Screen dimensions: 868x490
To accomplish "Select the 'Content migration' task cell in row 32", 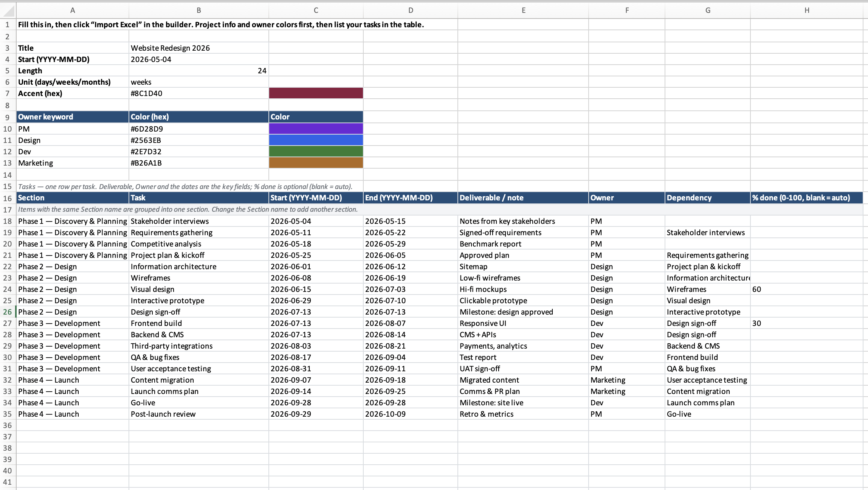I will [199, 380].
